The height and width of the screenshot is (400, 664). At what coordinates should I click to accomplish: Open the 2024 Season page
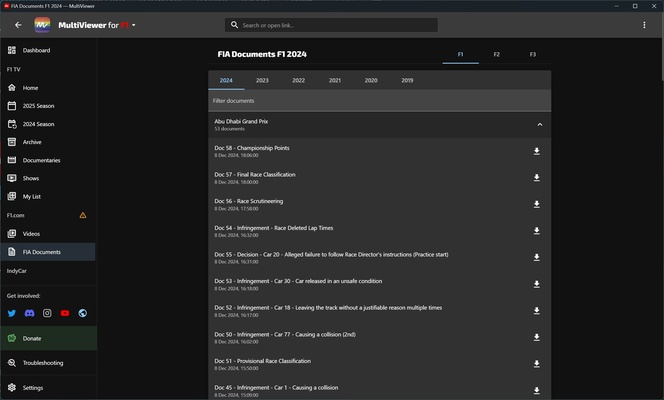(x=48, y=124)
